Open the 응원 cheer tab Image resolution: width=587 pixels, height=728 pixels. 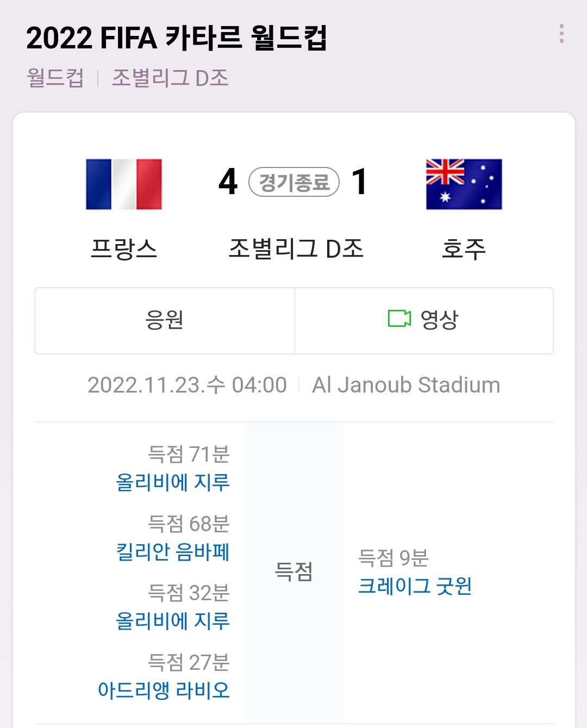(165, 320)
